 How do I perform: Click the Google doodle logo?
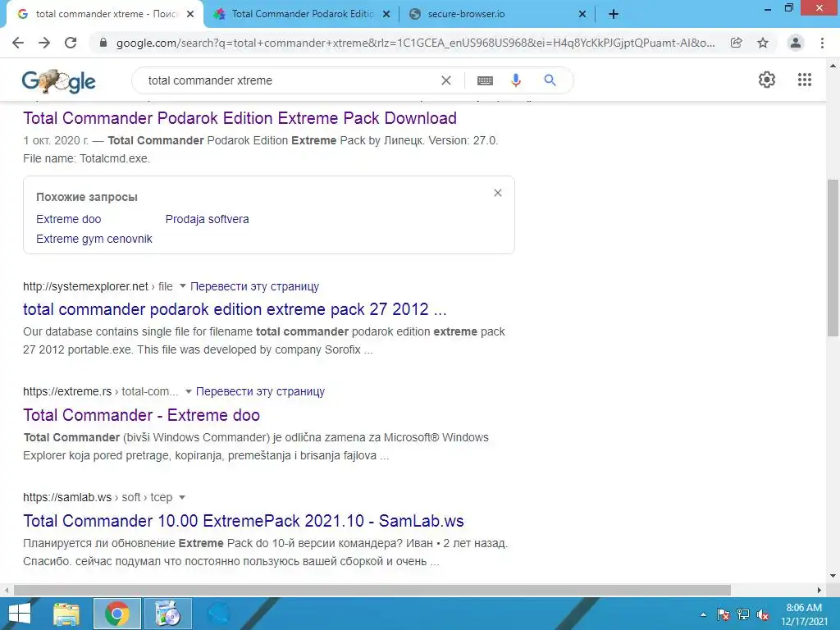pyautogui.click(x=59, y=82)
